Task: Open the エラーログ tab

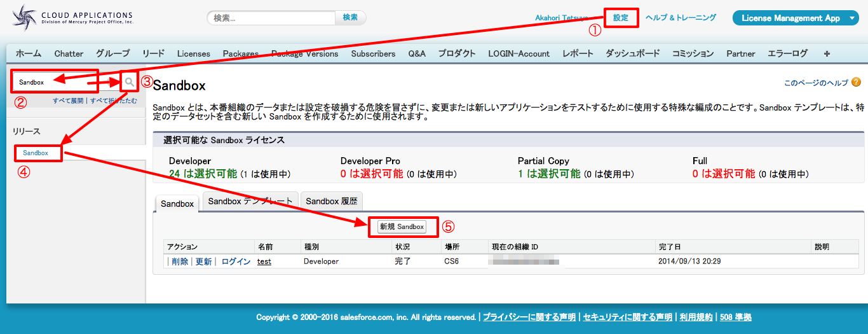Action: (788, 53)
